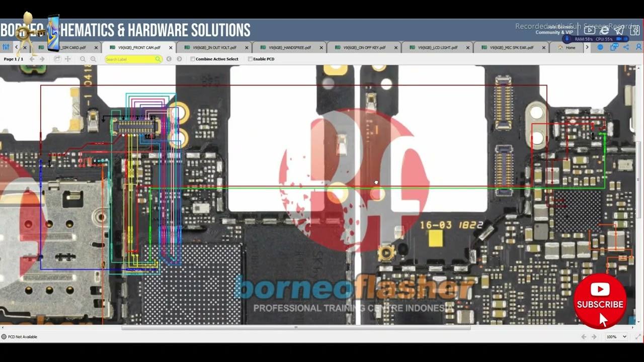Click the RAM and CPU usage readout
This screenshot has height=362, width=644.
point(594,39)
